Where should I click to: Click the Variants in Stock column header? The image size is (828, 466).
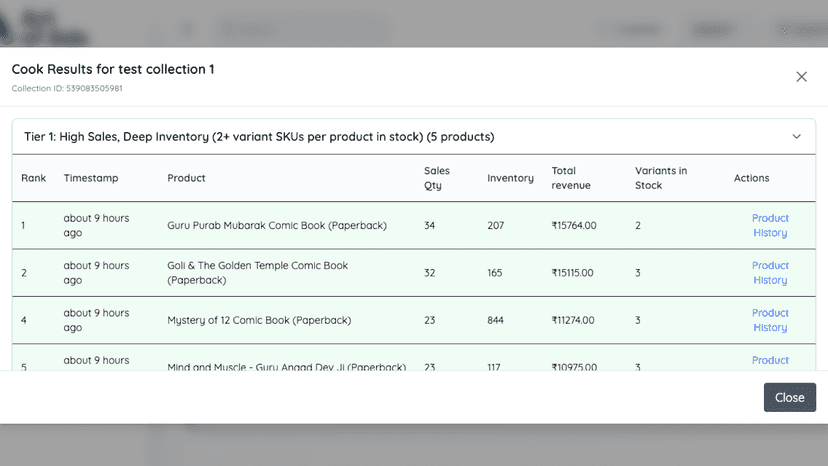click(661, 178)
